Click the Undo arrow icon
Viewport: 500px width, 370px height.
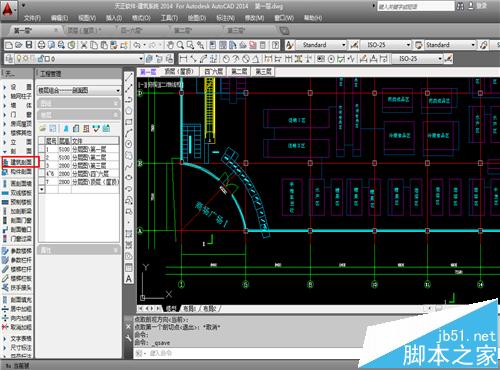[137, 45]
